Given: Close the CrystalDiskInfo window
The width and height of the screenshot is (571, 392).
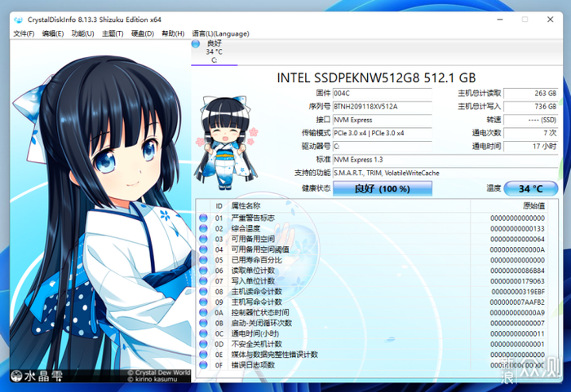Looking at the screenshot, I should (x=551, y=20).
